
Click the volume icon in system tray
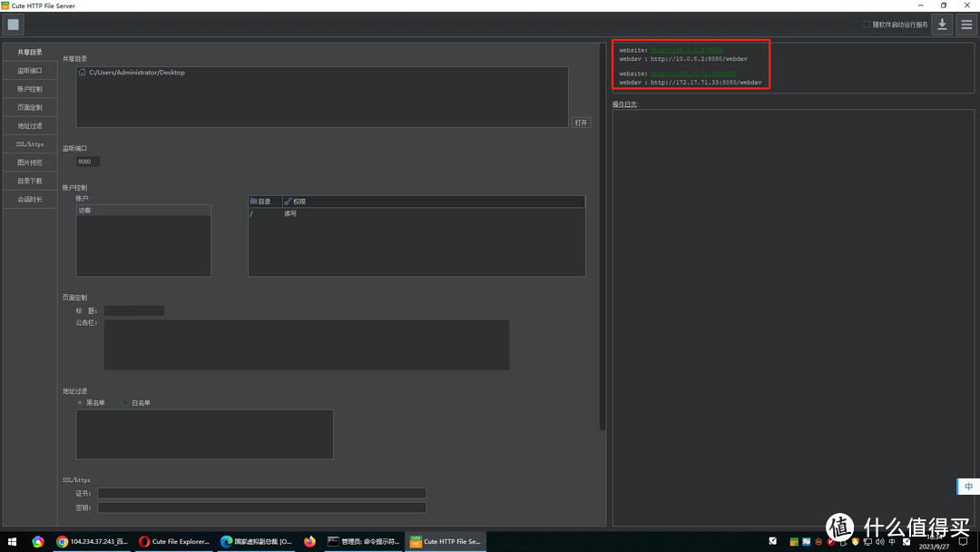(x=879, y=541)
